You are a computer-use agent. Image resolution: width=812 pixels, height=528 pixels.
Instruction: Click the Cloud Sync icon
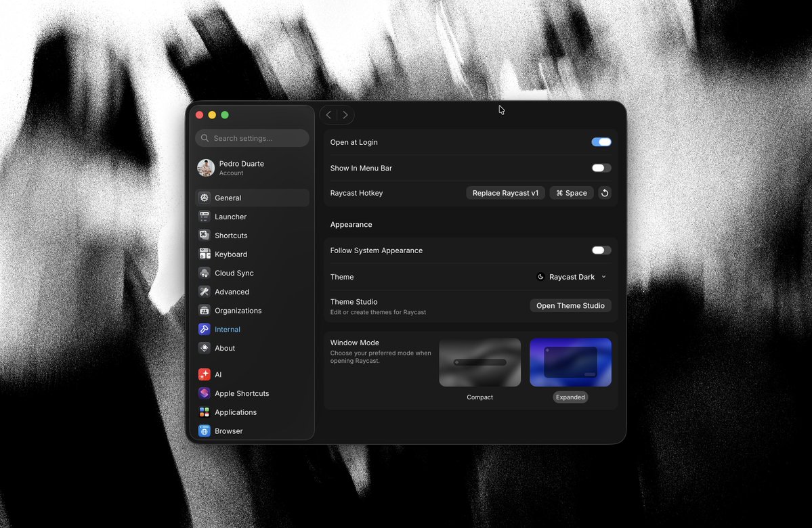point(205,273)
